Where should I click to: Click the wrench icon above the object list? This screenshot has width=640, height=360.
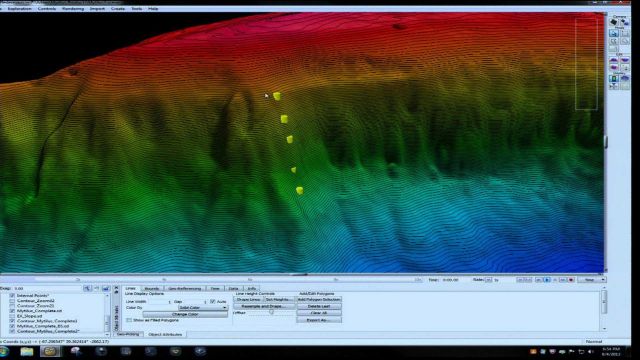pyautogui.click(x=87, y=288)
